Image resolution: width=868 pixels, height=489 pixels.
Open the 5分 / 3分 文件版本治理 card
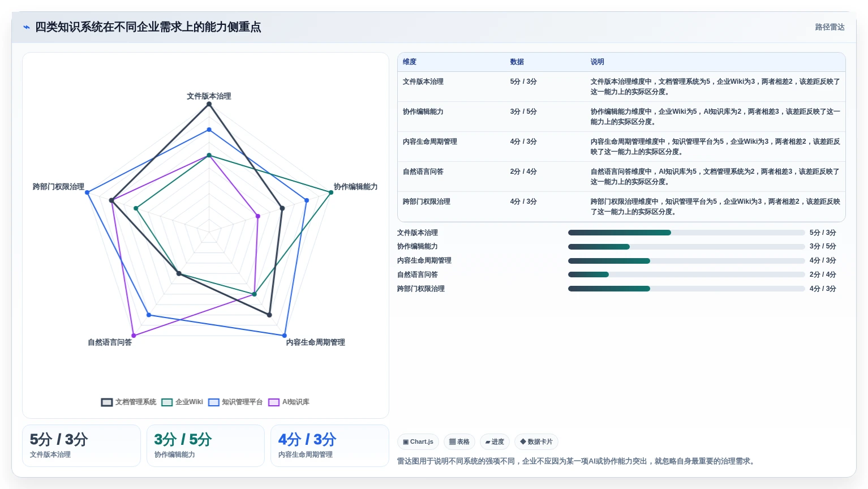(x=81, y=446)
